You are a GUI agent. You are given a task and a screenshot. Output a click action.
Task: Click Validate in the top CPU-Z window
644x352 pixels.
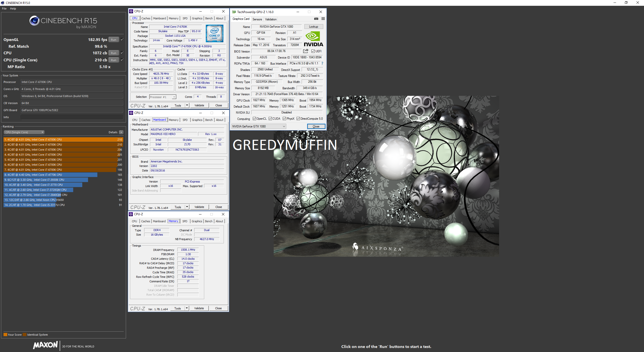pyautogui.click(x=199, y=105)
